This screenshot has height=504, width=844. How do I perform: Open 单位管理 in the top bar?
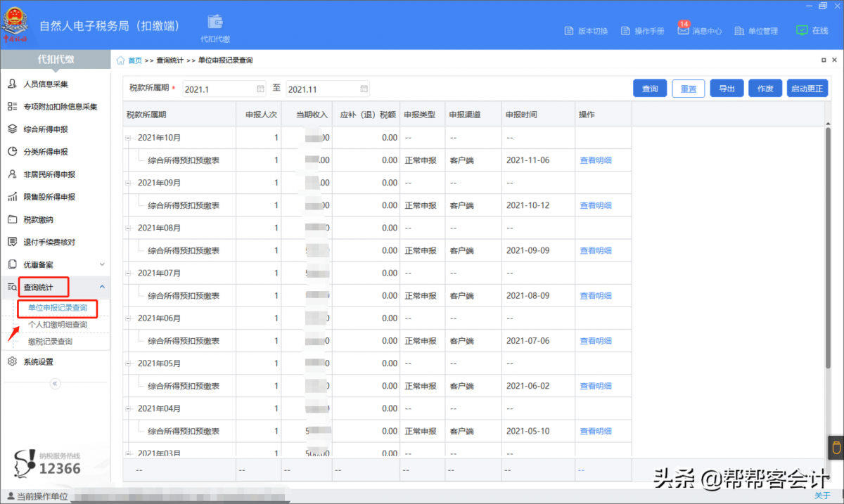(739, 31)
